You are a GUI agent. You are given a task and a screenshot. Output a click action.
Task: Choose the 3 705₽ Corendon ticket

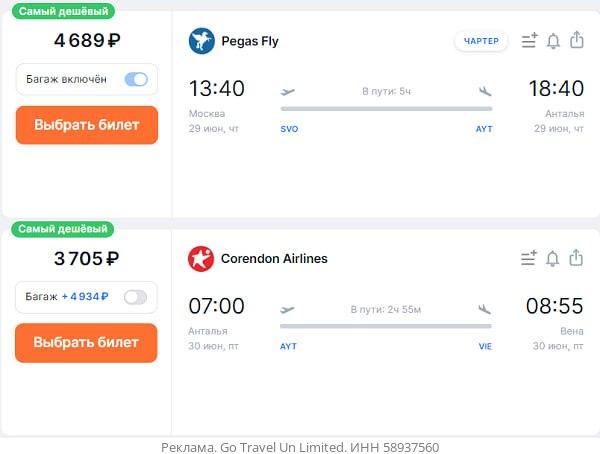point(86,342)
